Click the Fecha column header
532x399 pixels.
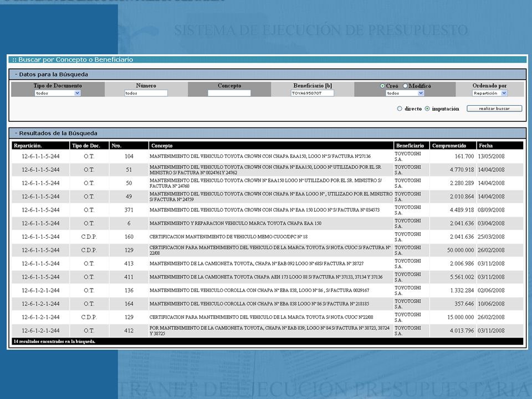500,146
